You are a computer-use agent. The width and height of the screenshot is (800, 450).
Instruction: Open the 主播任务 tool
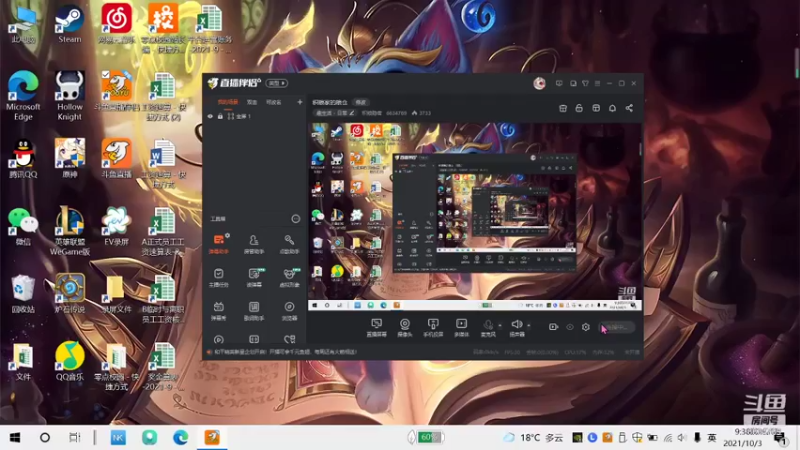218,277
